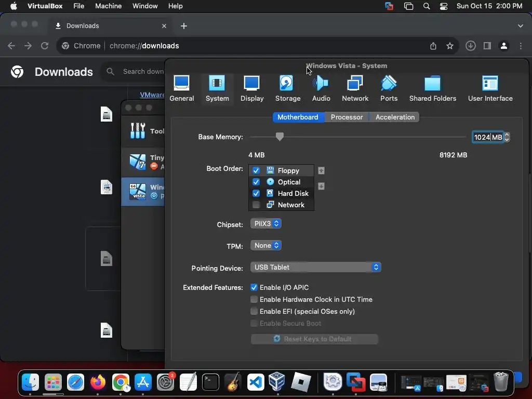Toggle Chrome side panel icon
This screenshot has width=532, height=399.
[x=487, y=46]
